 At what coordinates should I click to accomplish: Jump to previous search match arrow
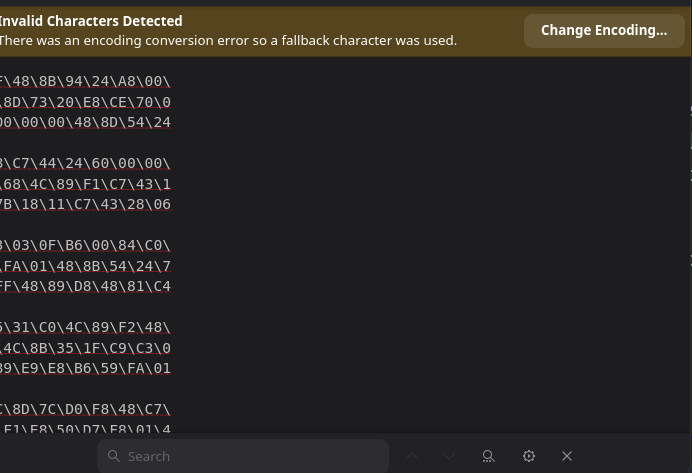click(412, 456)
